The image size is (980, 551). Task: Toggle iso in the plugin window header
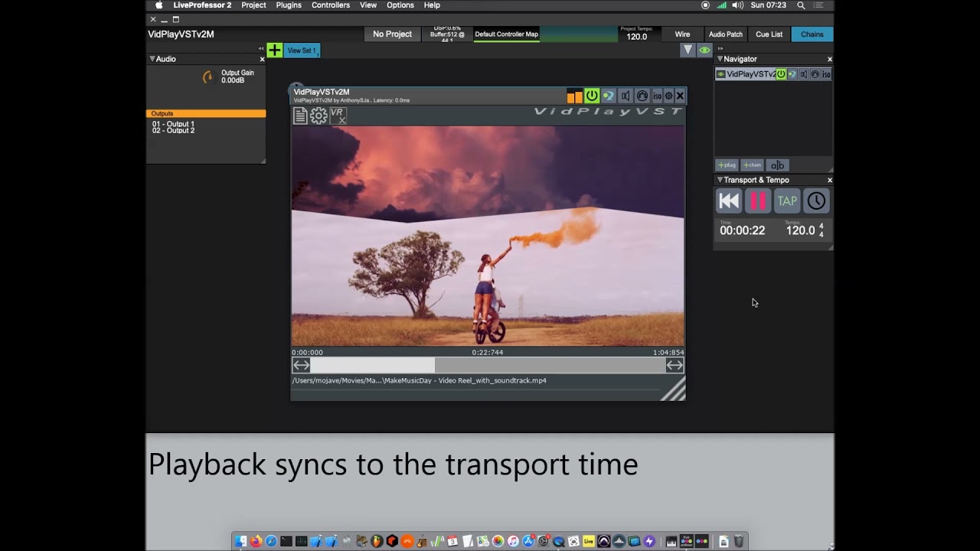point(657,96)
